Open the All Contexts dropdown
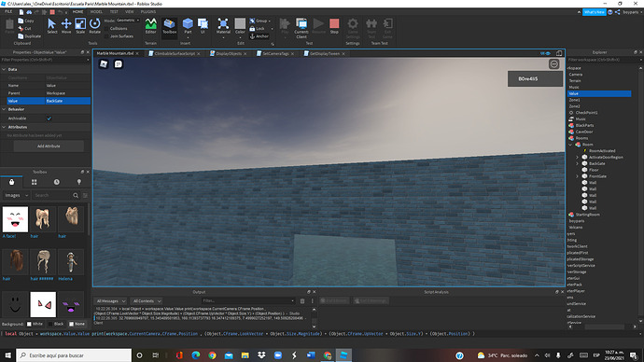Viewport: 644px width, 362px height. 147,300
